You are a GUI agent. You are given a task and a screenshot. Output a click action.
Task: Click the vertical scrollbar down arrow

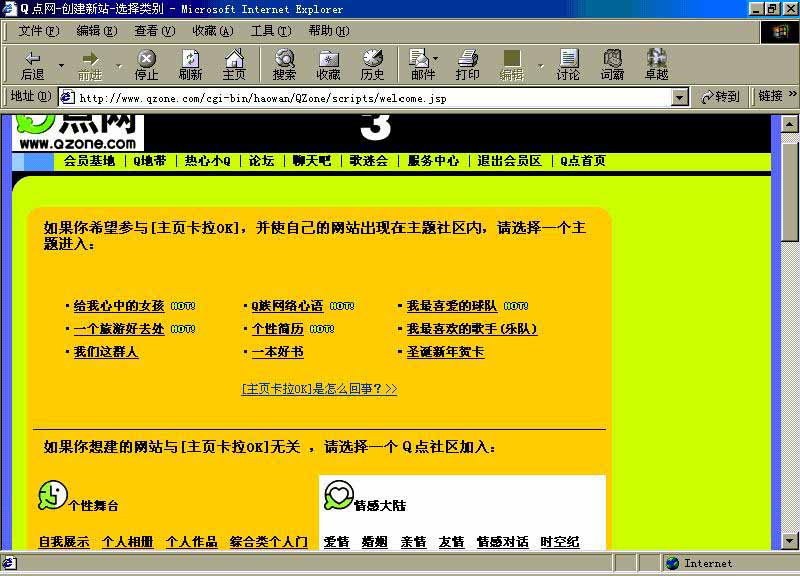[789, 541]
